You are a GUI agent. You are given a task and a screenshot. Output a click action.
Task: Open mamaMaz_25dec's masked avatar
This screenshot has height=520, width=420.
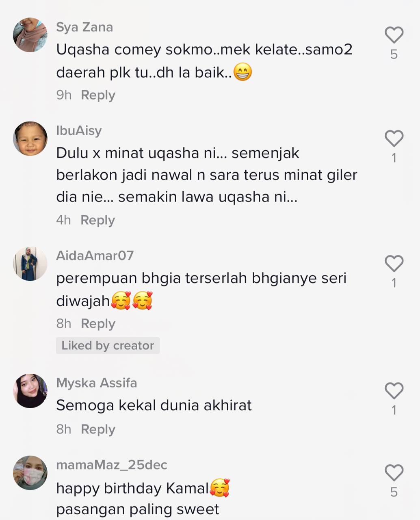30,473
